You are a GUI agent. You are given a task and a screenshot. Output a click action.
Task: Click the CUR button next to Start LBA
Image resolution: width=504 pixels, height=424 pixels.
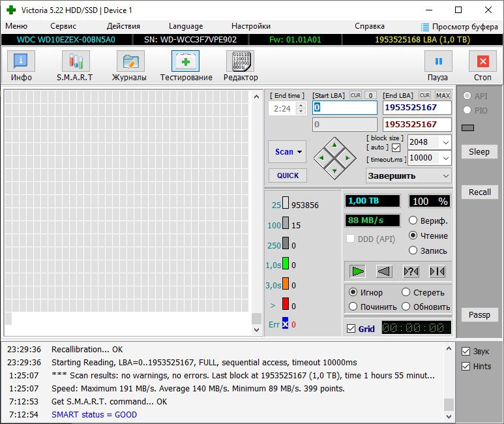coord(355,95)
